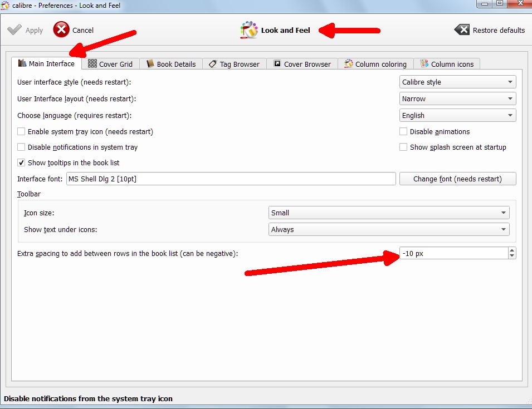The width and height of the screenshot is (532, 409).
Task: Switch to the Main Interface tab
Action: [x=46, y=63]
